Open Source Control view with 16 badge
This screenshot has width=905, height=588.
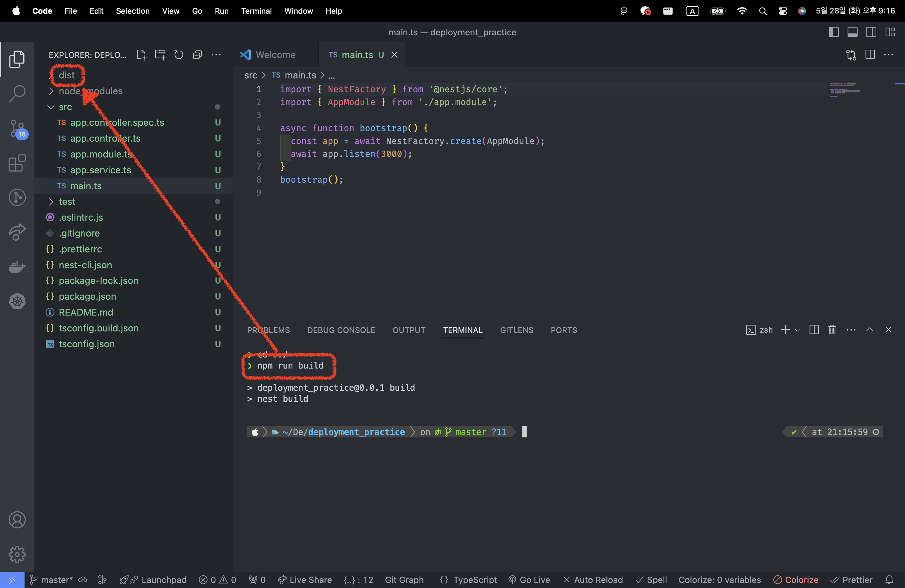[x=17, y=128]
